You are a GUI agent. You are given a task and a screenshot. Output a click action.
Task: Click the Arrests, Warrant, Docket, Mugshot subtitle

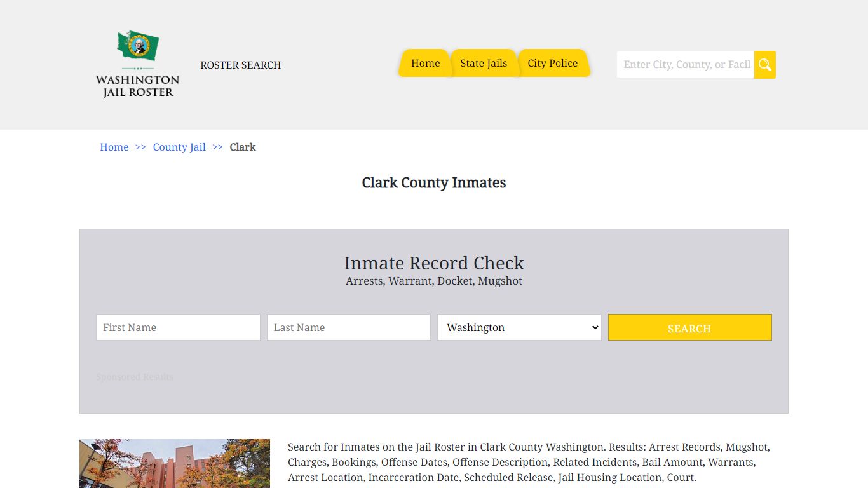point(434,281)
